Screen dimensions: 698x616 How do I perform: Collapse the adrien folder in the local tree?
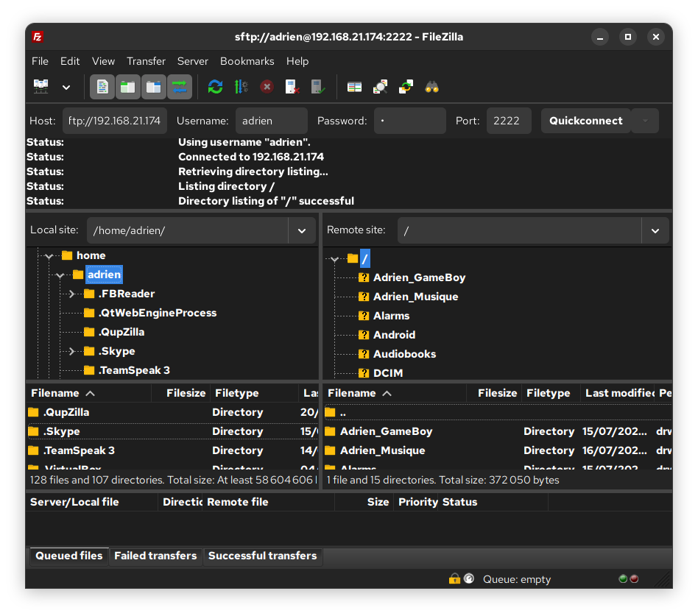click(60, 275)
